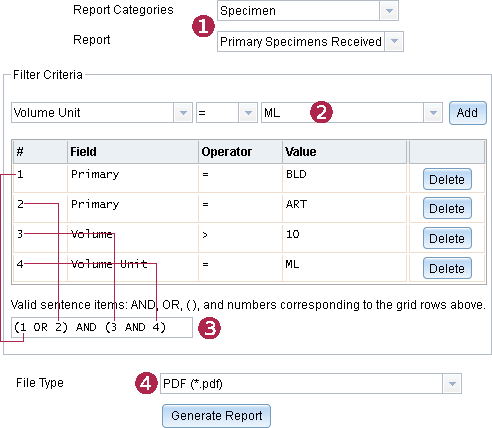Delete the Volume greater than 10 row
The height and width of the screenshot is (428, 492).
[x=447, y=238]
